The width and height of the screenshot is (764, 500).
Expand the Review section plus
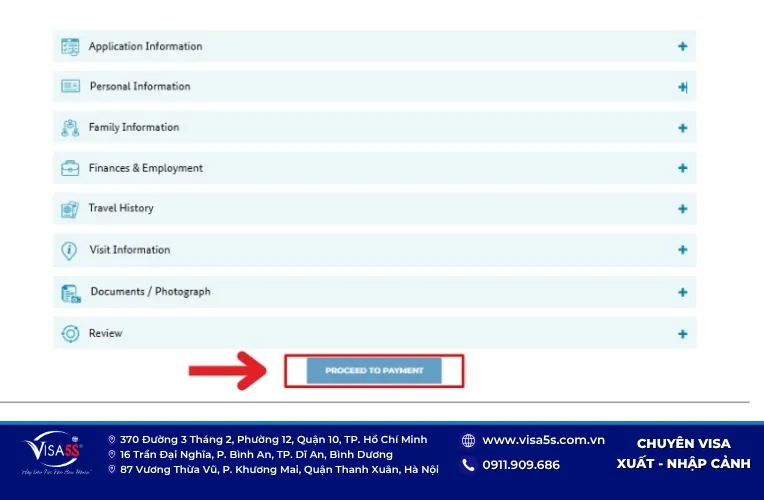[x=683, y=334]
